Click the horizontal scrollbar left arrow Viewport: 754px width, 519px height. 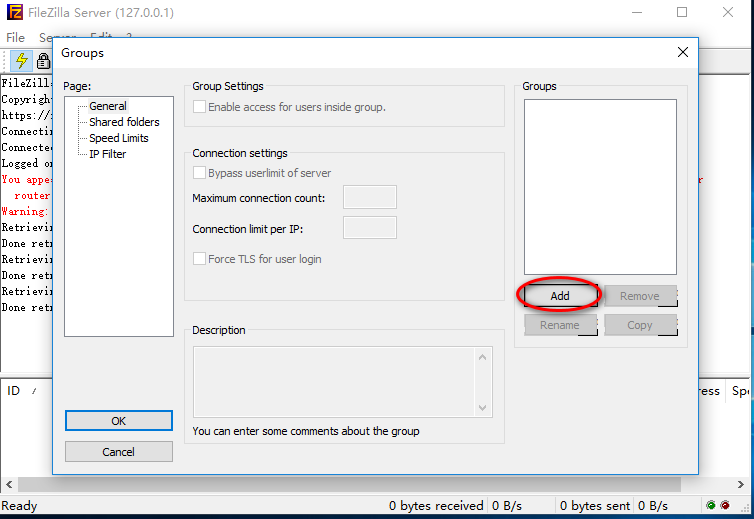pyautogui.click(x=9, y=484)
